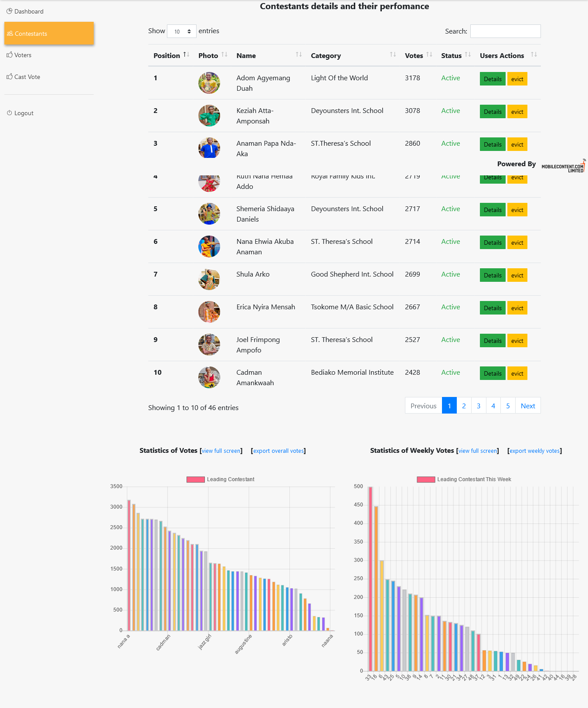Evict contestant Shula Arko

point(517,275)
